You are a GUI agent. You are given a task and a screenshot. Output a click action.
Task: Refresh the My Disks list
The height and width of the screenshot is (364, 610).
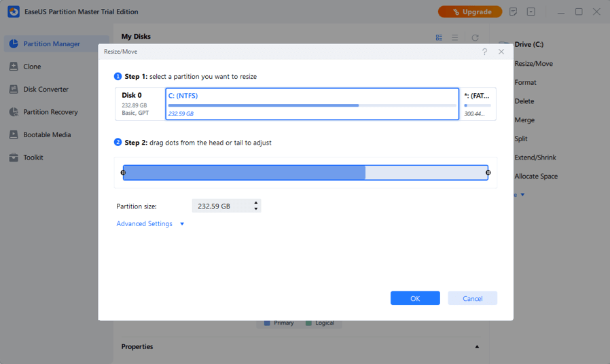point(475,38)
